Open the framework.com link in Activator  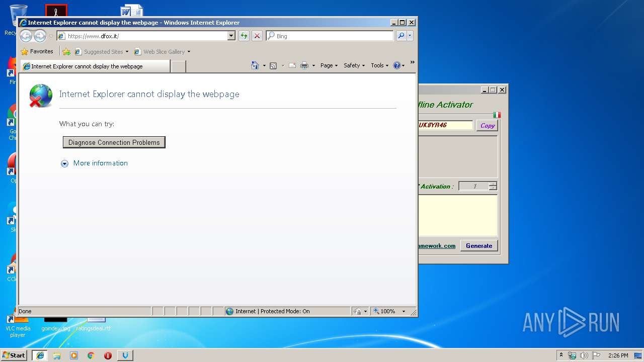coord(437,246)
